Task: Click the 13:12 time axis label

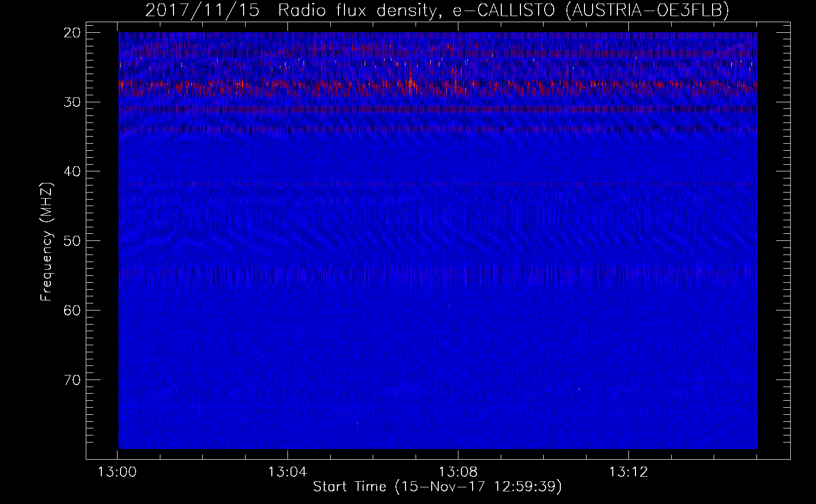Action: pyautogui.click(x=628, y=472)
